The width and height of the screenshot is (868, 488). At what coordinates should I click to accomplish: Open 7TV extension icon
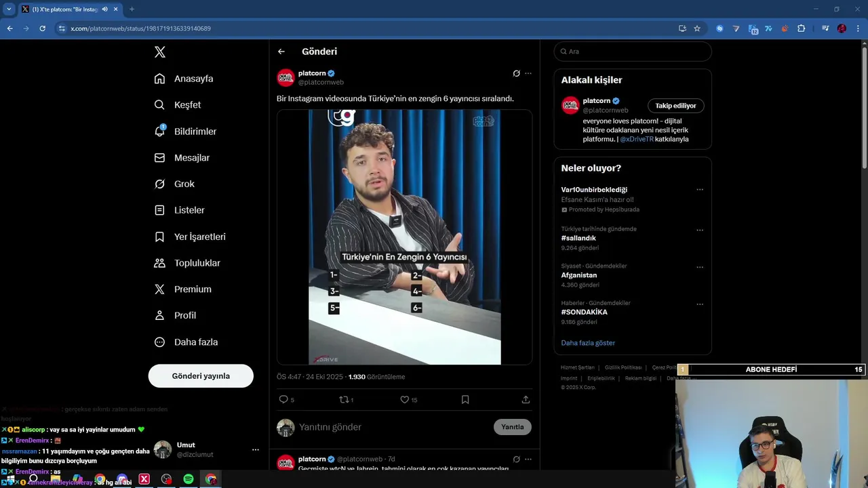tap(768, 28)
